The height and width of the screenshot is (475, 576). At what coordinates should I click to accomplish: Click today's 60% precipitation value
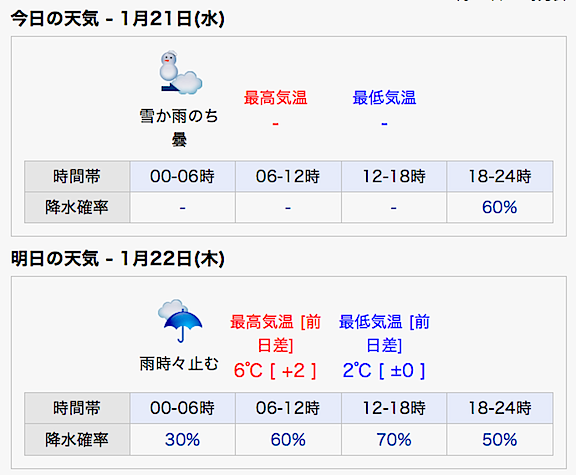click(500, 208)
